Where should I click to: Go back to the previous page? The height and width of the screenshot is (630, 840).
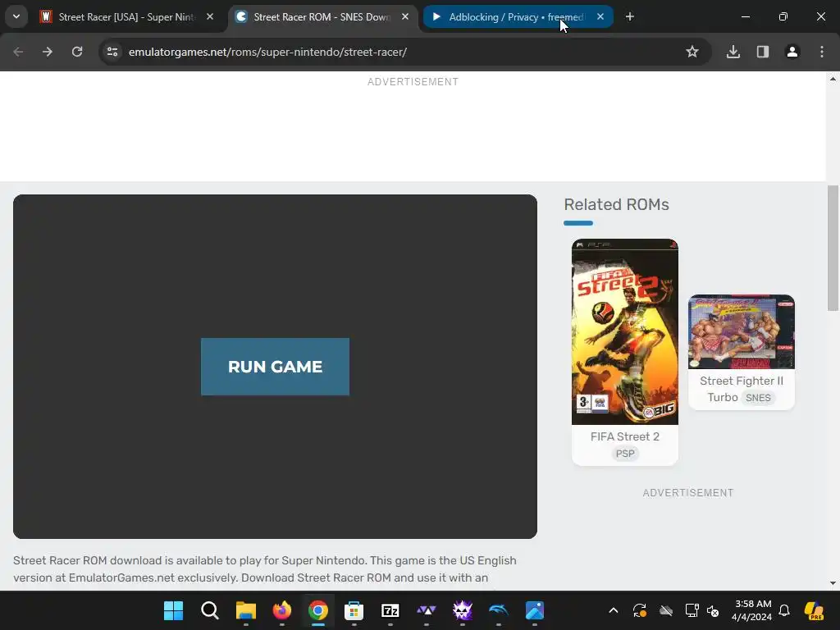[x=18, y=52]
